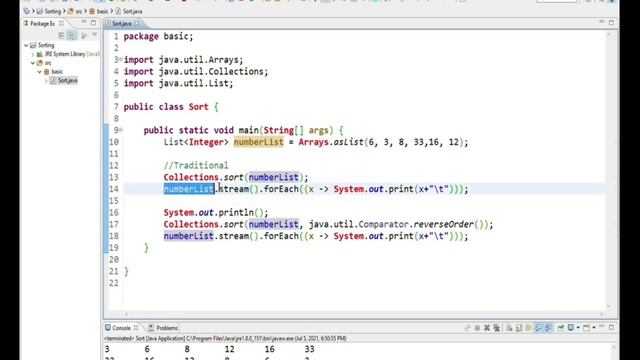Toggle Scroll Lock in the Console toolbar
This screenshot has height=360, width=640.
click(x=518, y=328)
